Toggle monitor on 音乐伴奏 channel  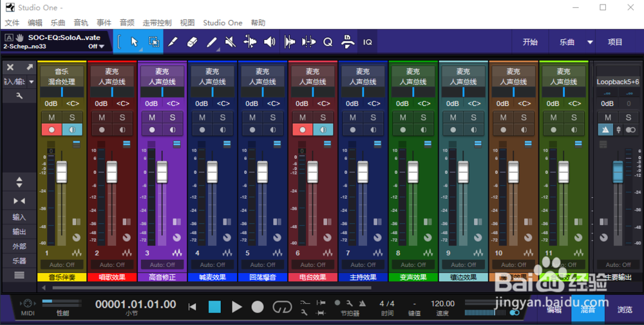[x=72, y=130]
